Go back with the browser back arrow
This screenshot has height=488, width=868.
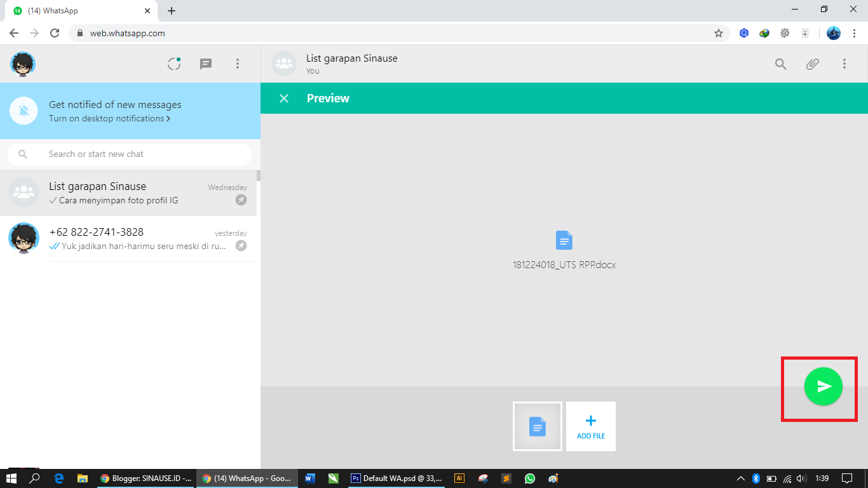14,33
